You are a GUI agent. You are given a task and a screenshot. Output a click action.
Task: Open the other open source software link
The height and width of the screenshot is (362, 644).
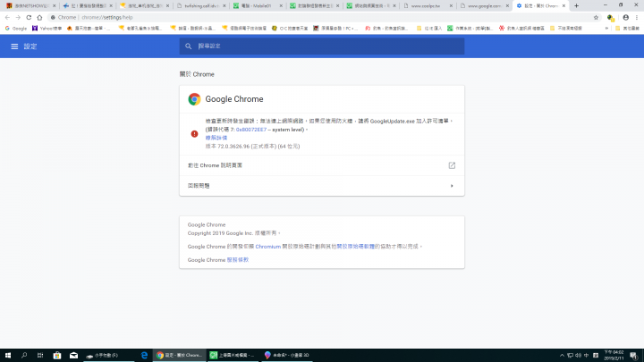pyautogui.click(x=355, y=247)
